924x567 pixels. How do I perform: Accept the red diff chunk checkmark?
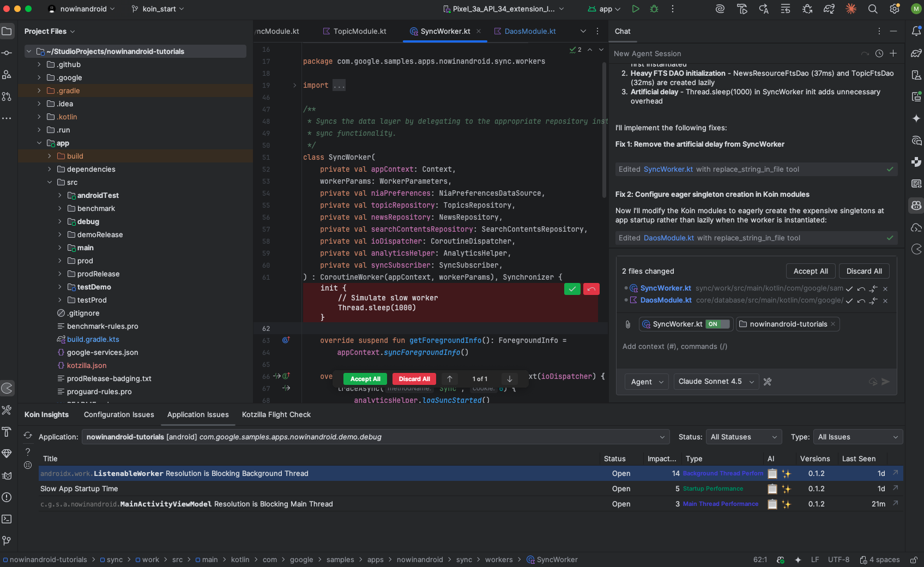pos(572,289)
